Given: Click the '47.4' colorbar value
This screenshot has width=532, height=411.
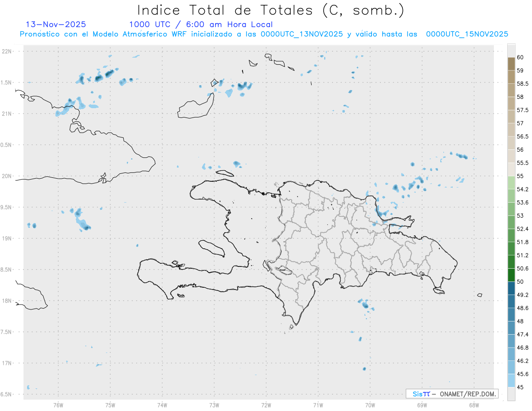Looking at the screenshot, I should pos(523,334).
